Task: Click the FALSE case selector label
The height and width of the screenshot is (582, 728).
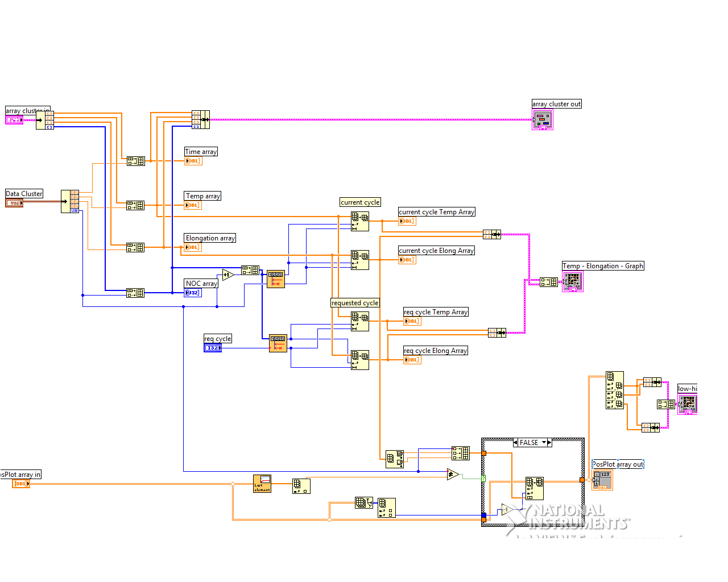Action: point(529,443)
